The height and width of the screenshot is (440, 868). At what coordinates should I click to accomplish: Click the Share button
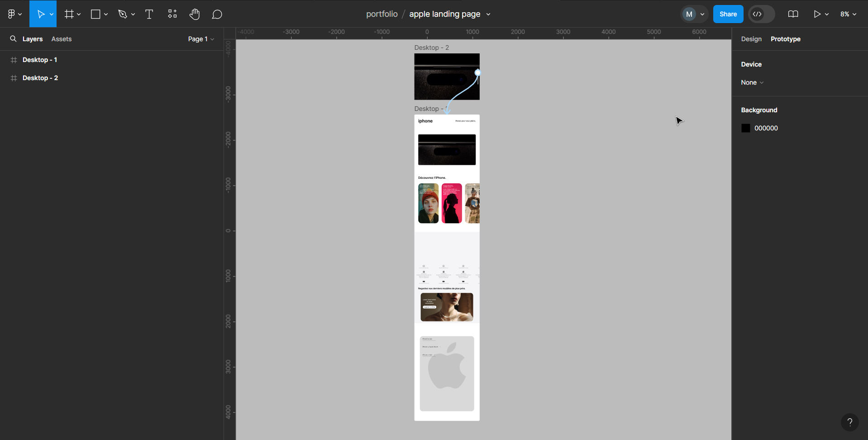coord(728,14)
